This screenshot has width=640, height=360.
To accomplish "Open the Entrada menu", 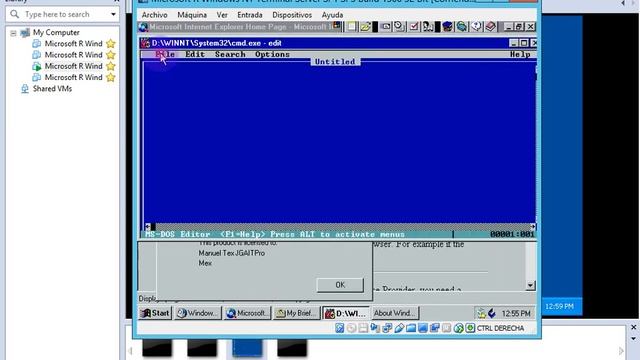I will coord(250,15).
